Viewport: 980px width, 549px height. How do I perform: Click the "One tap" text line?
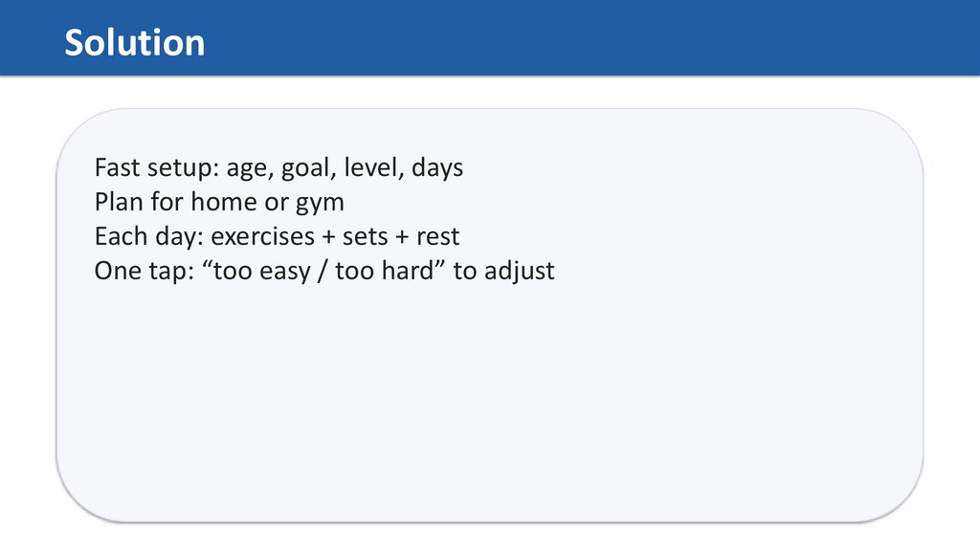pos(323,271)
